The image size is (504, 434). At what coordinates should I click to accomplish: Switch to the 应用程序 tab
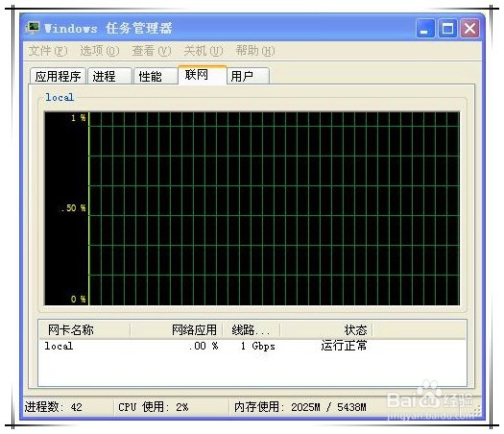(x=58, y=76)
